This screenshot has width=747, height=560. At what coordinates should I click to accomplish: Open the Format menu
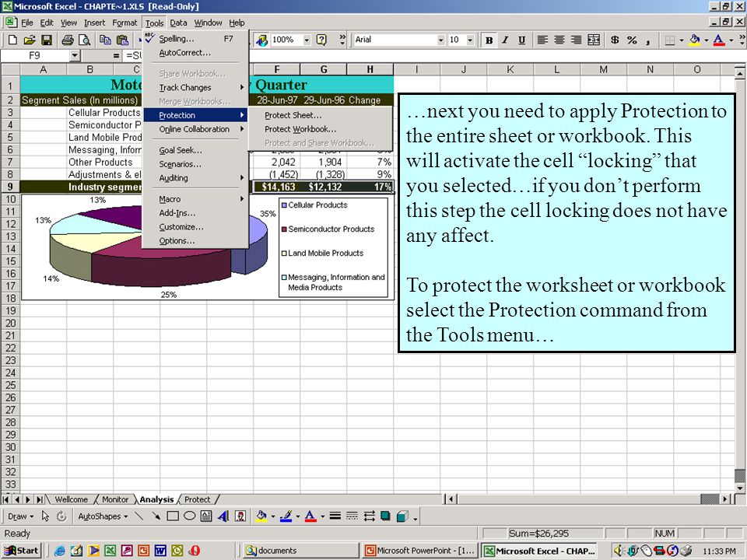(x=124, y=23)
